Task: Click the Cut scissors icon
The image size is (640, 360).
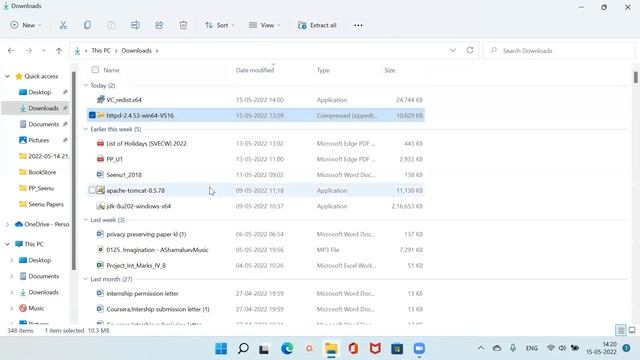Action: (x=63, y=25)
